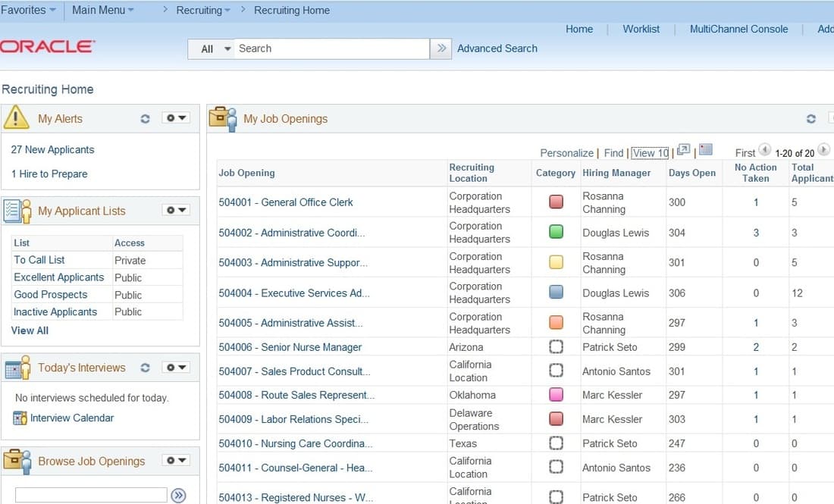Viewport: 834px width, 504px height.
Task: Click the Browse Job Openings briefcase icon
Action: tap(17, 460)
